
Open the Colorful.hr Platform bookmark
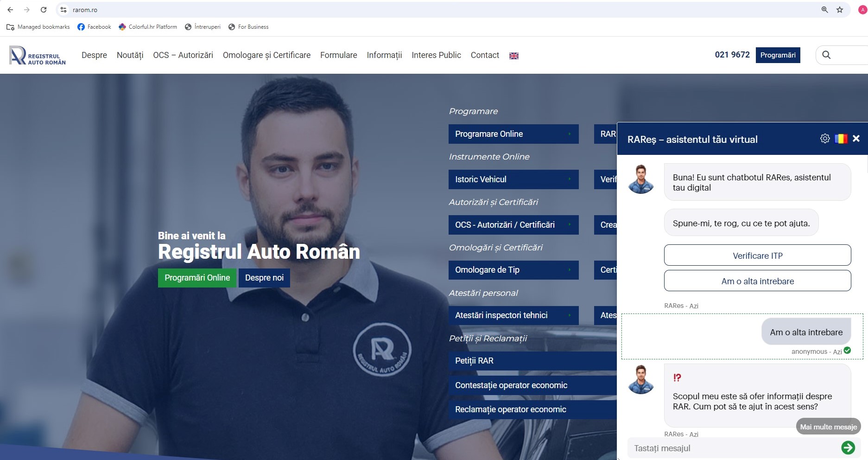click(148, 27)
